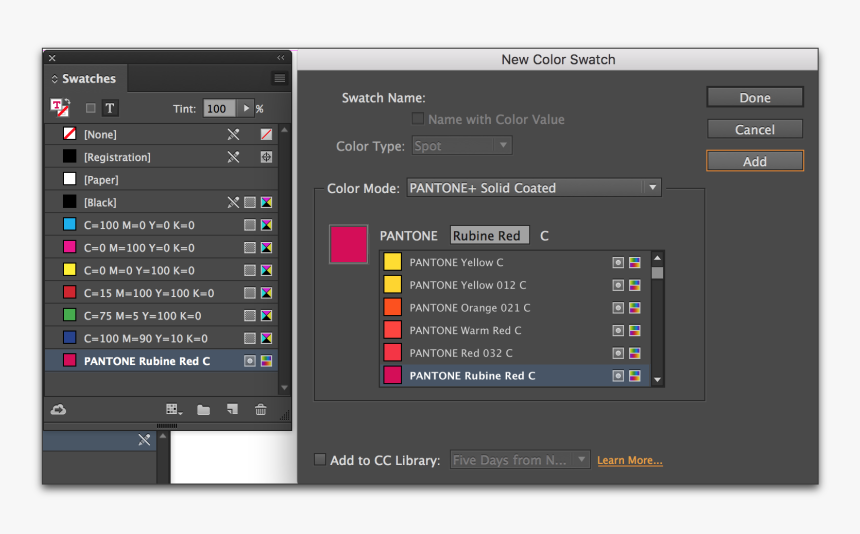The width and height of the screenshot is (860, 534).
Task: Switch to the Swatches tab
Action: coord(88,78)
